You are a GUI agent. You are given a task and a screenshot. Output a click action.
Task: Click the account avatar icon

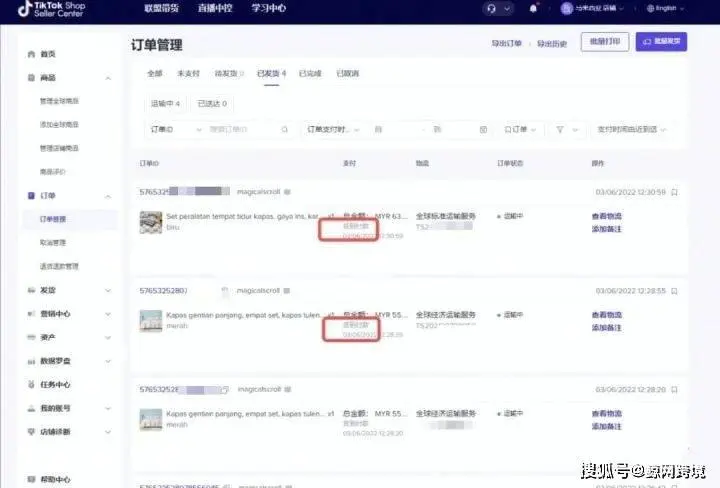567,8
